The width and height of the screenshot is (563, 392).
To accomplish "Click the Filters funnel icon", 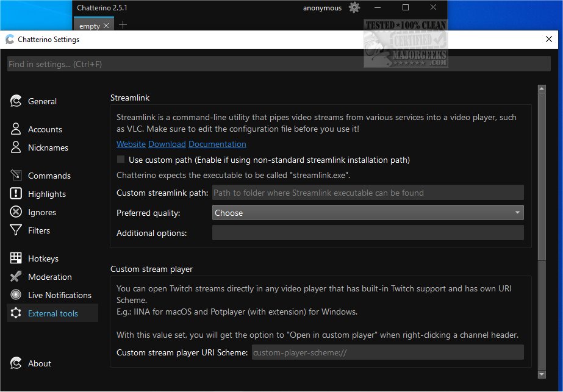I will (16, 230).
